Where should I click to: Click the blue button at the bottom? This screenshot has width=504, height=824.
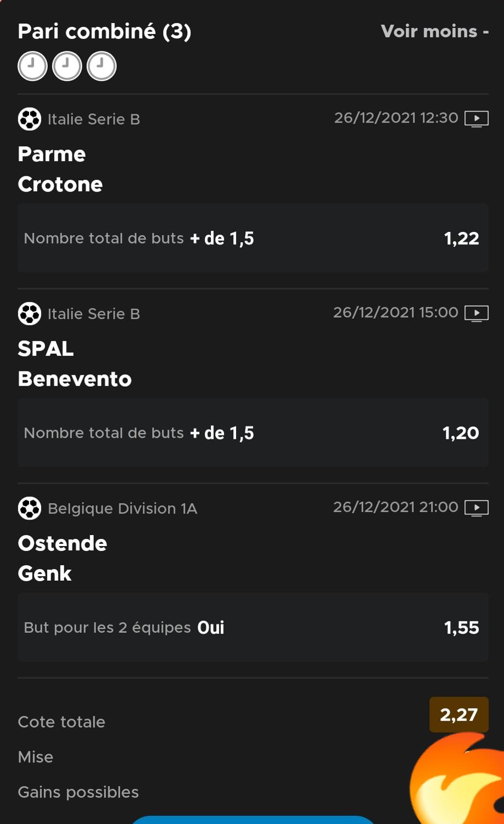point(253,820)
